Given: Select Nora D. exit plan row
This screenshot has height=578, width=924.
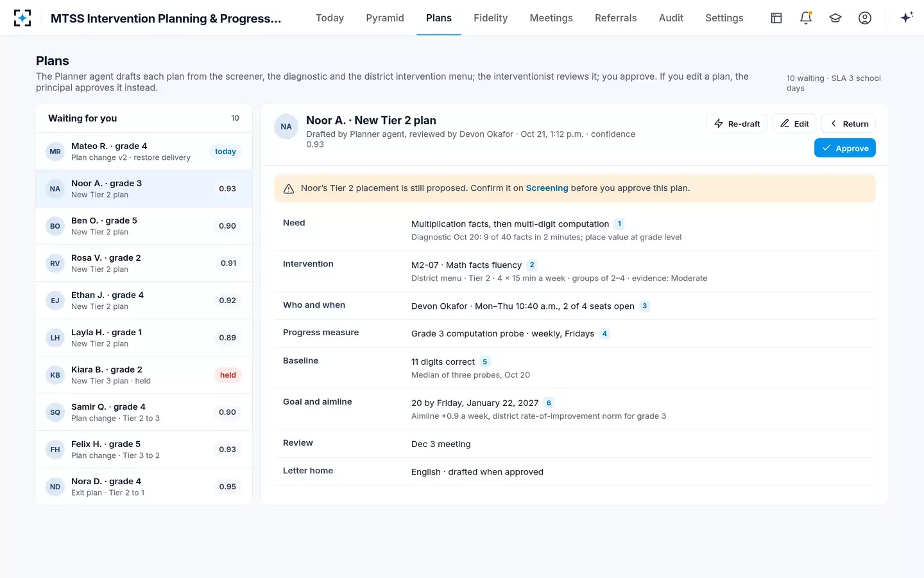Looking at the screenshot, I should pos(144,487).
